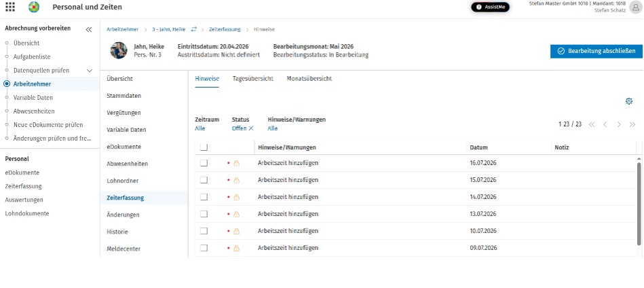This screenshot has width=644, height=288.
Task: Click the warning icon for 16.07.2026
Action: point(236,163)
